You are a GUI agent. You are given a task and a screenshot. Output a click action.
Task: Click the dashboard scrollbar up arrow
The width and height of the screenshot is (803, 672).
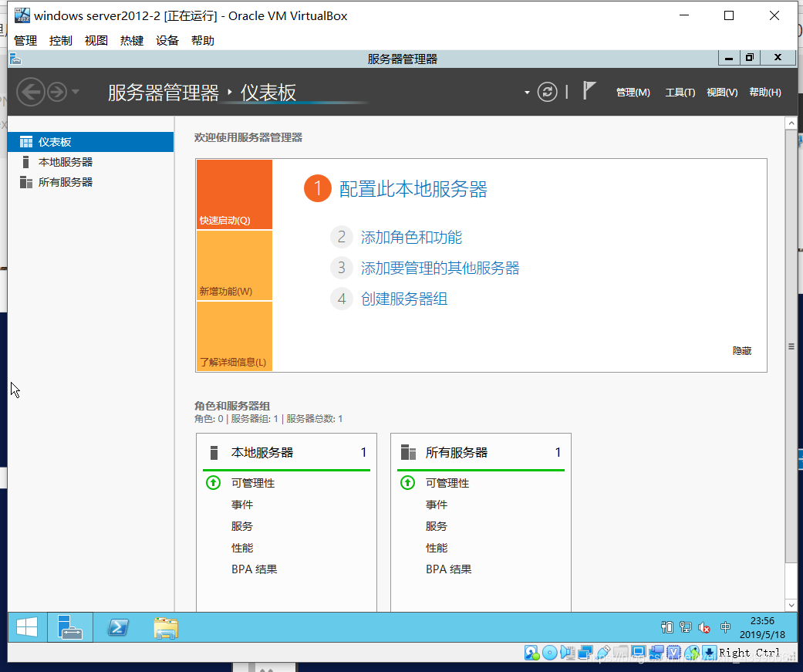point(791,123)
